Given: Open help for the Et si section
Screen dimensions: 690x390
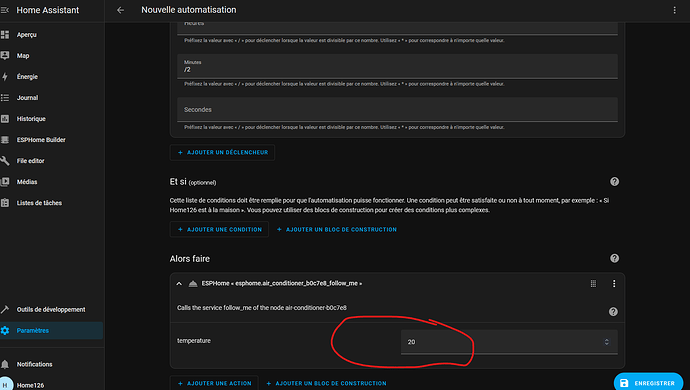Looking at the screenshot, I should (x=614, y=182).
